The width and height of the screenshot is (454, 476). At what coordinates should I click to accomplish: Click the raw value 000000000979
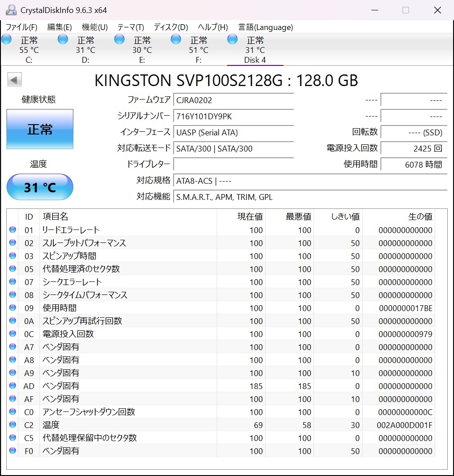pos(406,334)
